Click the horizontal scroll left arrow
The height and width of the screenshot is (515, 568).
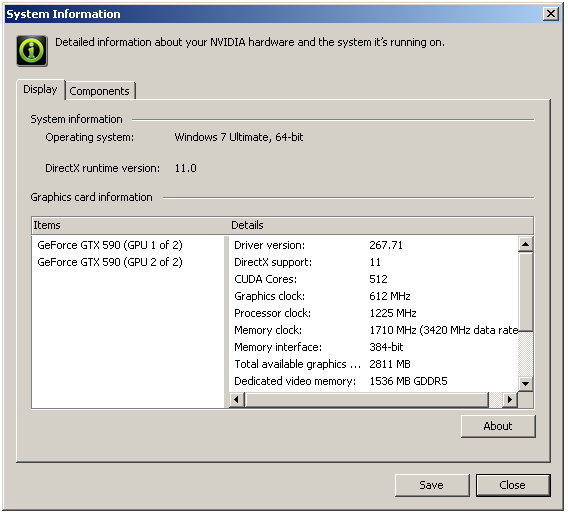pyautogui.click(x=237, y=399)
